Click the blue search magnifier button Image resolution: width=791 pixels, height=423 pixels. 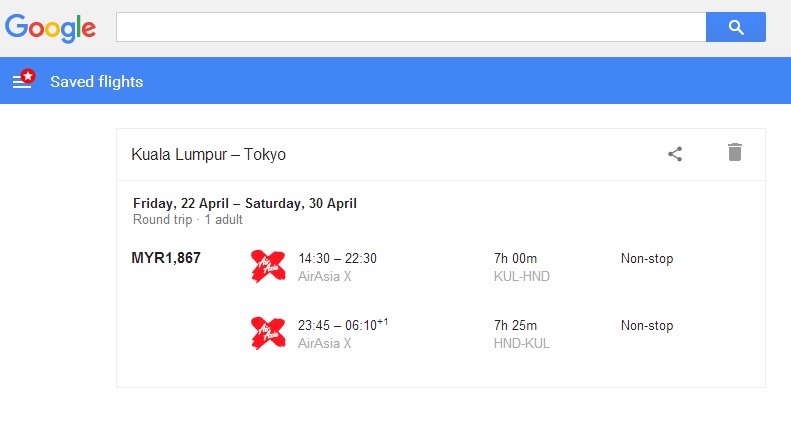[736, 27]
